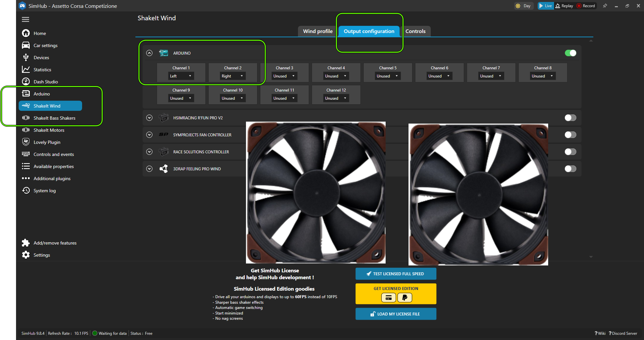Image resolution: width=644 pixels, height=340 pixels.
Task: Expand the 3DRAP Feeling Pro Wind section
Action: [x=149, y=169]
